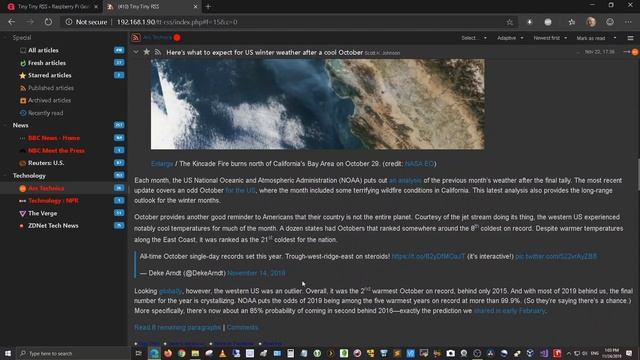The height and width of the screenshot is (360, 640).
Task: Select Fresh articles feed
Action: coord(47,63)
